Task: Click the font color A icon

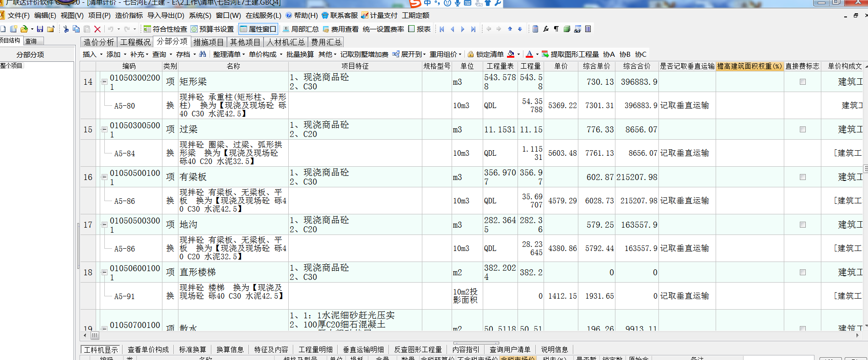Action: (529, 54)
